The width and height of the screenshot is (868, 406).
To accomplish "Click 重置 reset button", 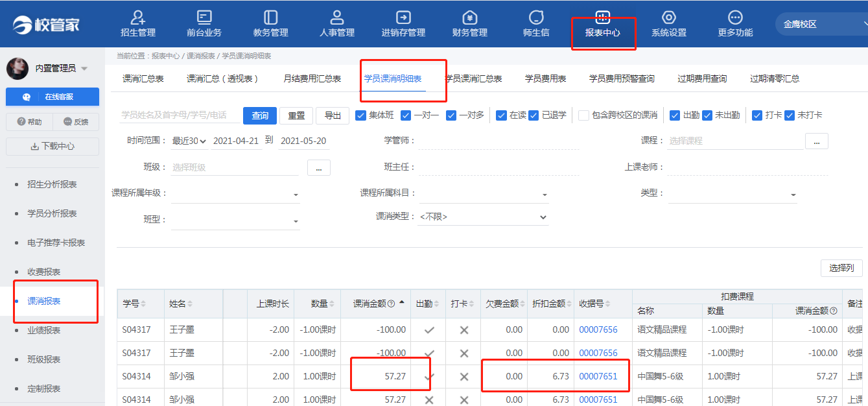I will [x=296, y=115].
